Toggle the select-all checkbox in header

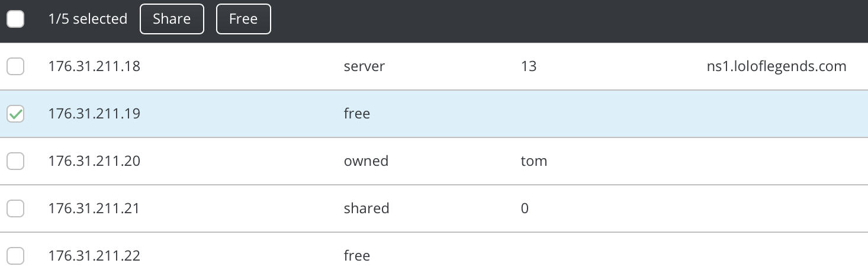(15, 19)
